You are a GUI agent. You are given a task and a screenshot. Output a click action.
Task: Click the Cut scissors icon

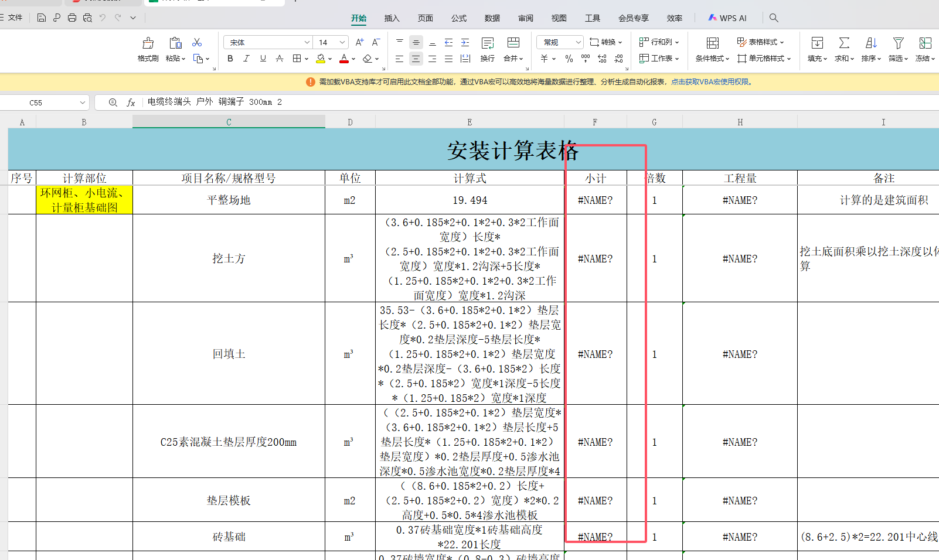pyautogui.click(x=197, y=42)
